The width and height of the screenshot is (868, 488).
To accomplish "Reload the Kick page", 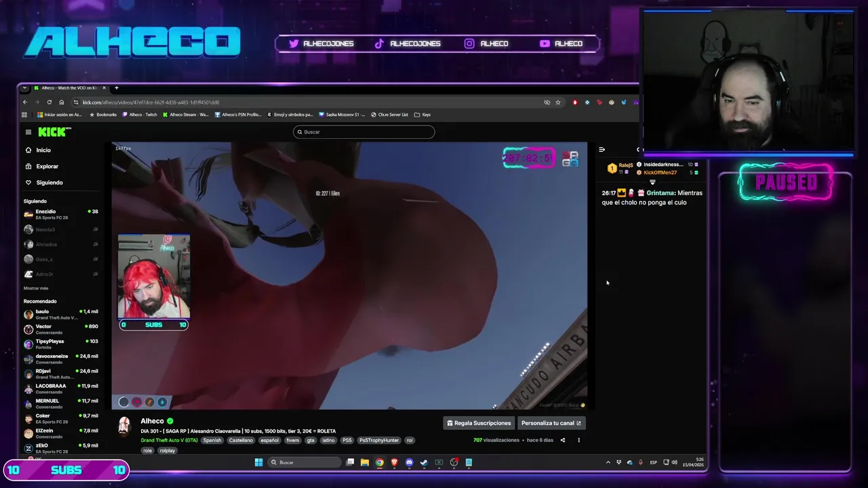I will point(49,102).
